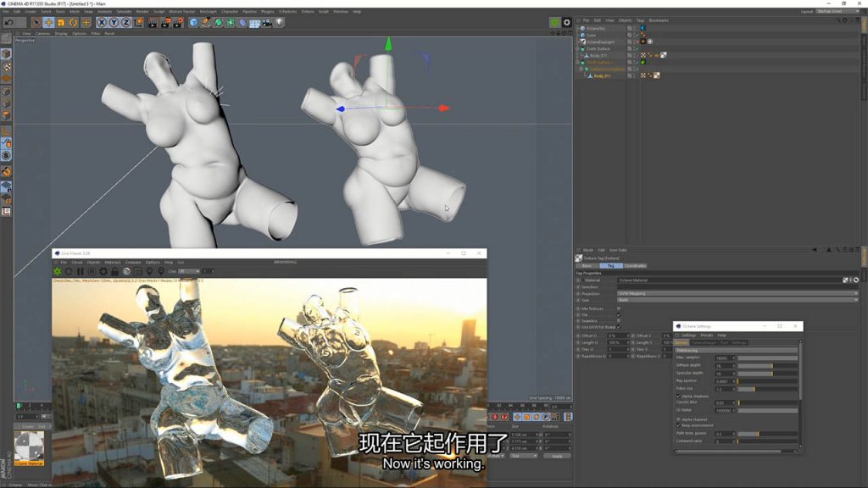Toggle Keep environment in Octane Settings
The height and width of the screenshot is (488, 868).
coord(679,425)
